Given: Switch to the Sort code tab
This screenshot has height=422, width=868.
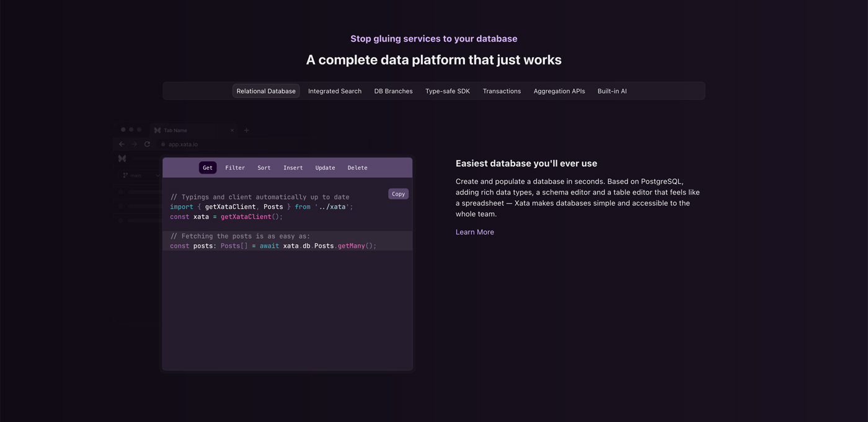Looking at the screenshot, I should pyautogui.click(x=263, y=167).
